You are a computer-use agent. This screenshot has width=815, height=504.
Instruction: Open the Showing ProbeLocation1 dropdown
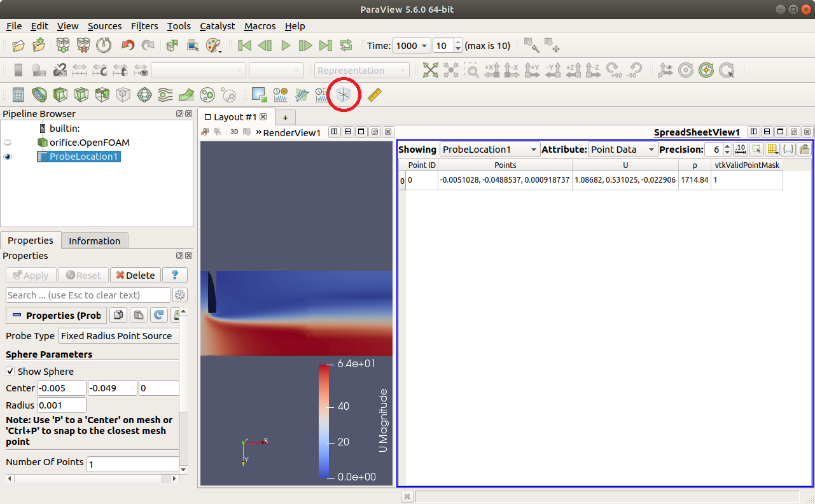coord(489,150)
